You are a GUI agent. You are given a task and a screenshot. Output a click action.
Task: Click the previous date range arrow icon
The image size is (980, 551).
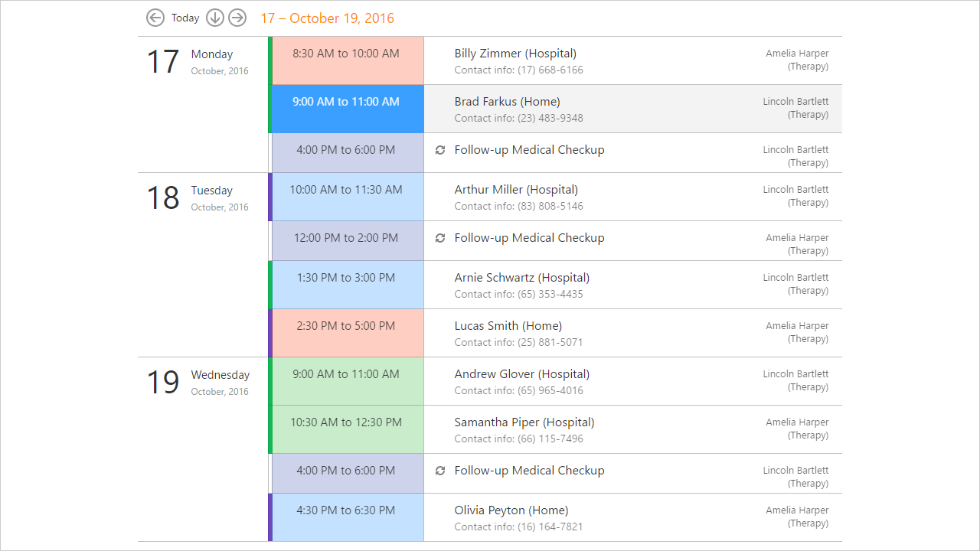pyautogui.click(x=155, y=18)
